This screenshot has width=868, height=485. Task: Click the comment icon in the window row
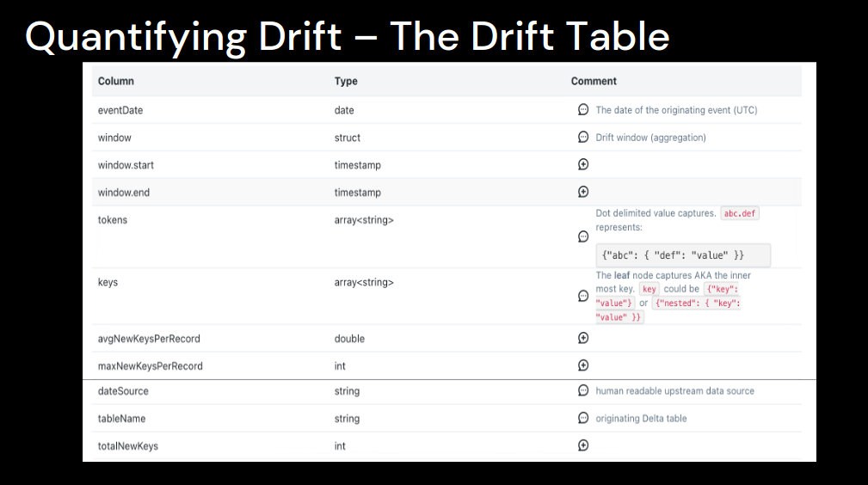click(x=583, y=137)
